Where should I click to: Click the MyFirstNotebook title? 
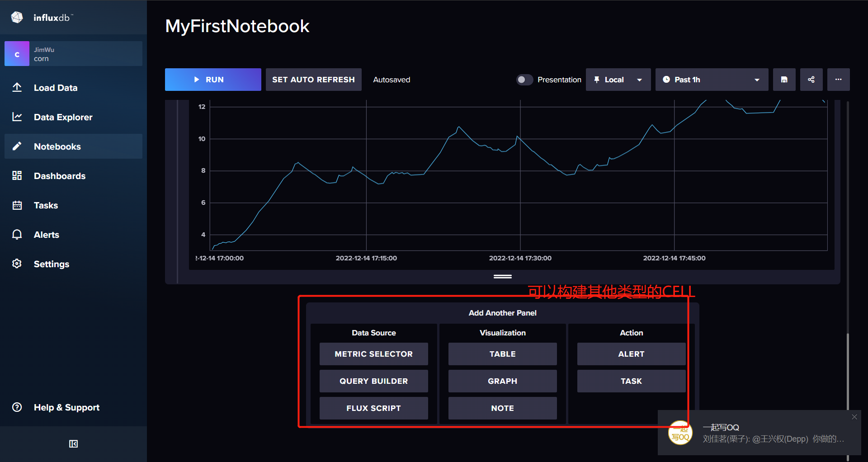(237, 26)
